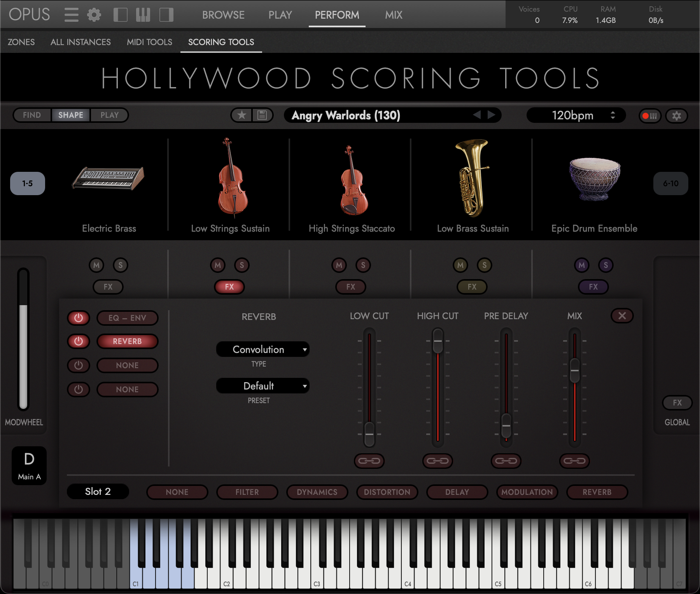The width and height of the screenshot is (700, 594).
Task: Click the GLOBAL FX button
Action: (677, 403)
